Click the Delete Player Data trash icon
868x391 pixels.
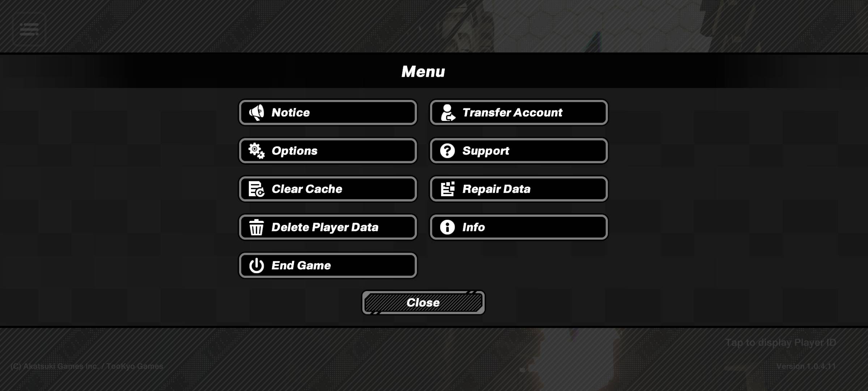(x=256, y=227)
